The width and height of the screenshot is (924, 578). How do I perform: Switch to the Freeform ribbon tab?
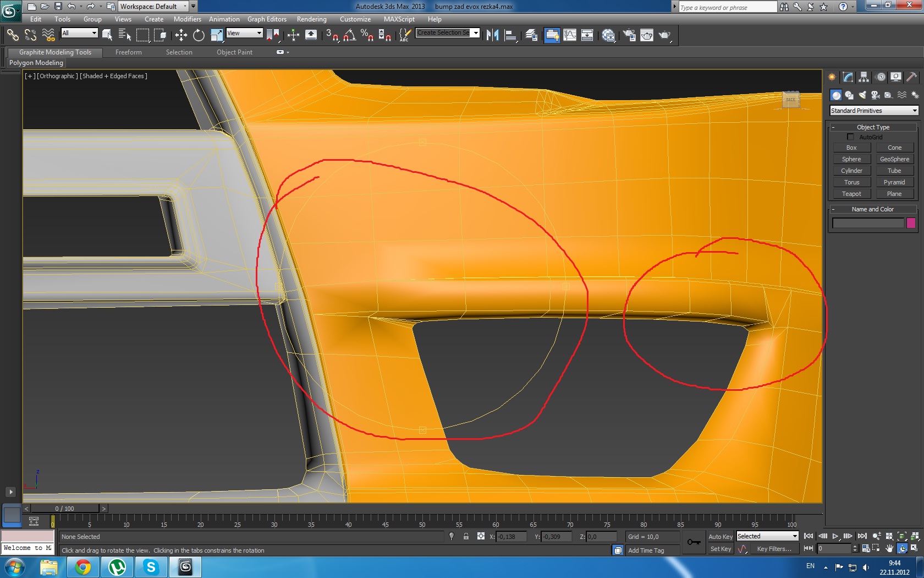[x=128, y=52]
